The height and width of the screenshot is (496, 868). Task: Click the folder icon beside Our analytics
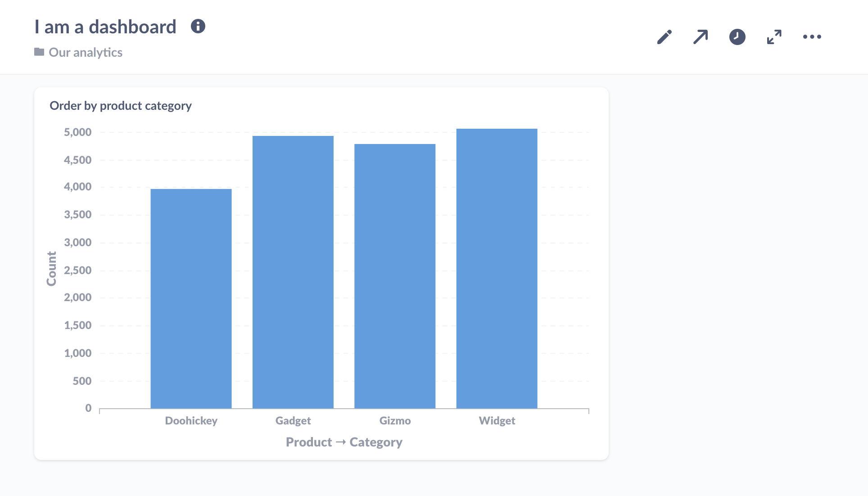tap(39, 52)
